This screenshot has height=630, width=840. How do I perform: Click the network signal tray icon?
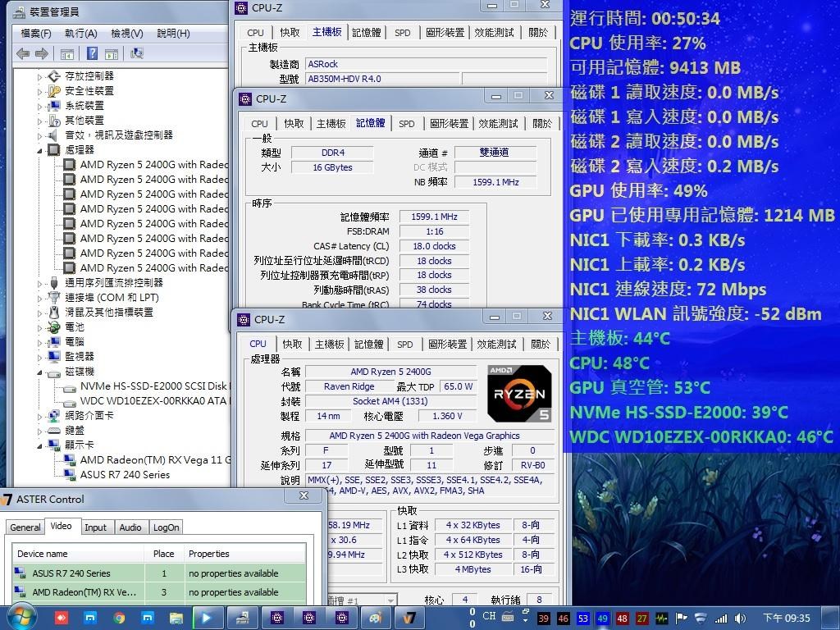pyautogui.click(x=720, y=618)
